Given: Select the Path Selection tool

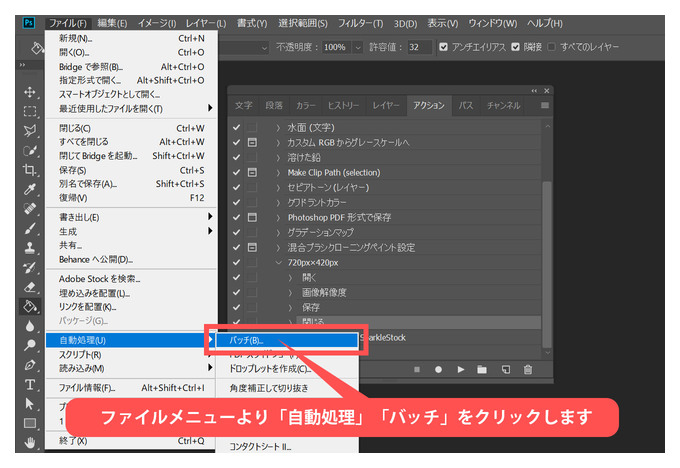Looking at the screenshot, I should click(29, 404).
